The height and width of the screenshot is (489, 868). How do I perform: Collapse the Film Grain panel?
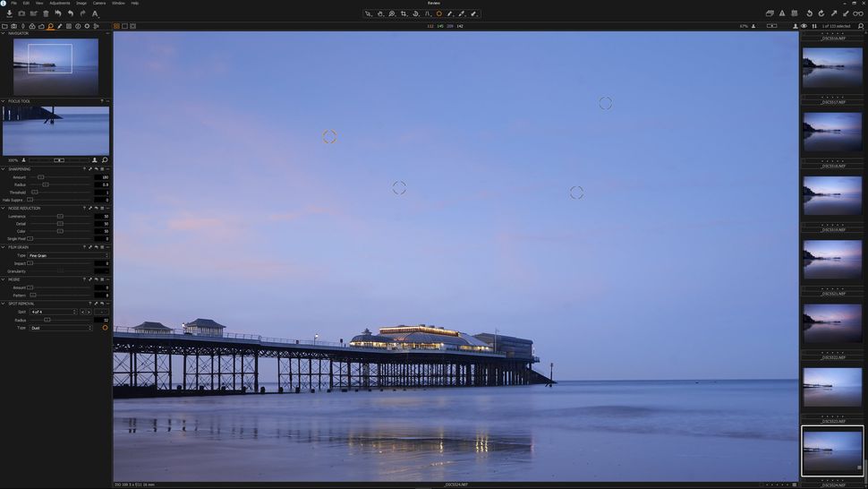coord(3,247)
